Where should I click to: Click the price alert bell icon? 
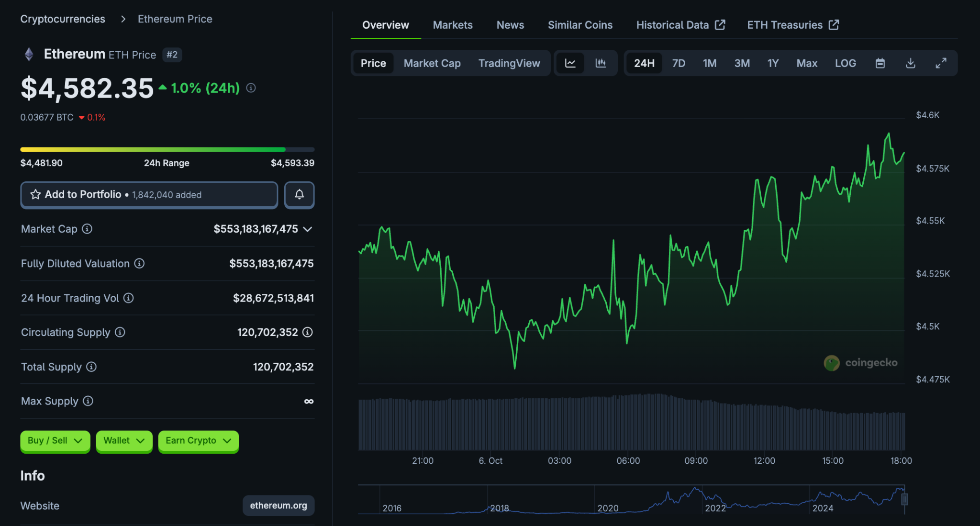[x=299, y=194]
